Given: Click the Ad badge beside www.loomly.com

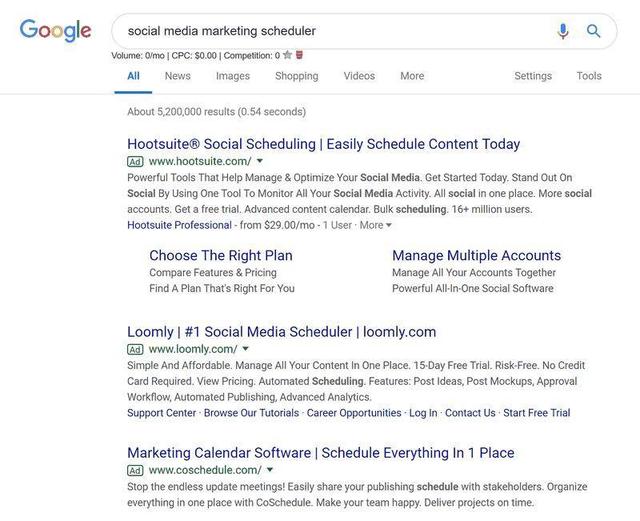Looking at the screenshot, I should click(135, 350).
